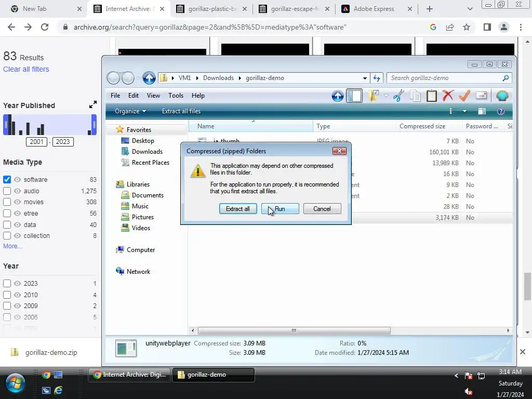Check the audio media type checkbox
The width and height of the screenshot is (532, 399).
click(7, 191)
